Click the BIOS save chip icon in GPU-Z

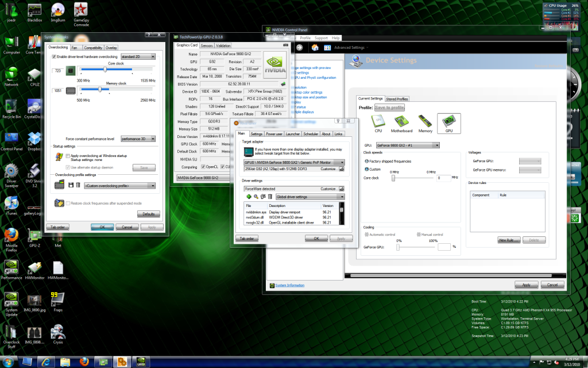coord(283,84)
